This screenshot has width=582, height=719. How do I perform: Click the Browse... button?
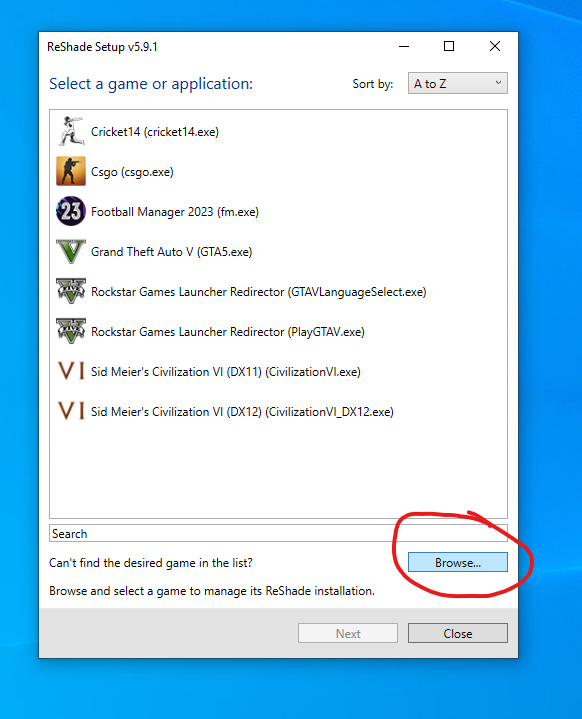[x=458, y=562]
